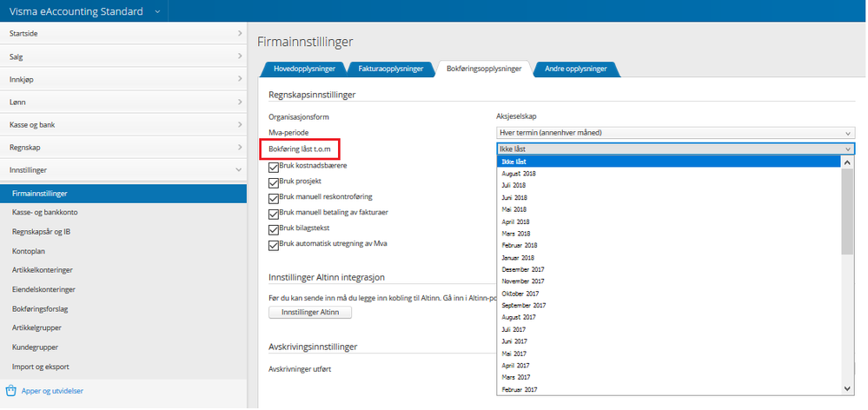Expand the Startside menu chevron
868x410 pixels.
pyautogui.click(x=239, y=33)
